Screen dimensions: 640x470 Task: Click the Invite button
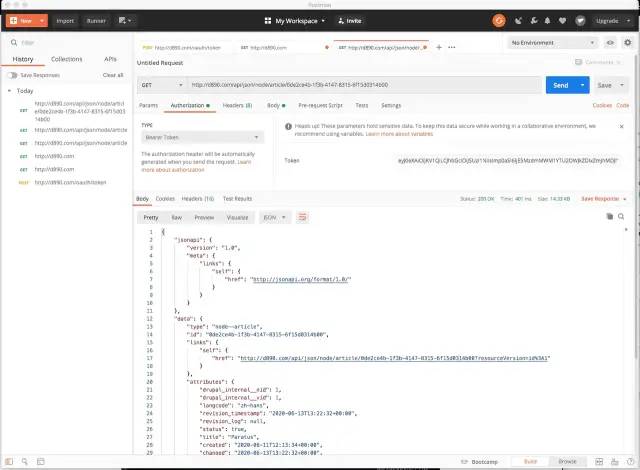pyautogui.click(x=350, y=20)
